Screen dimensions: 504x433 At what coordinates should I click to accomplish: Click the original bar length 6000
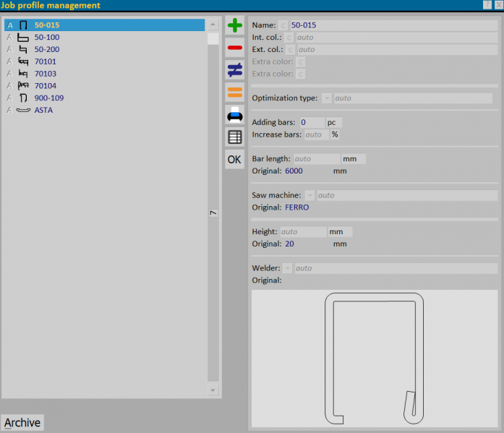tap(294, 171)
